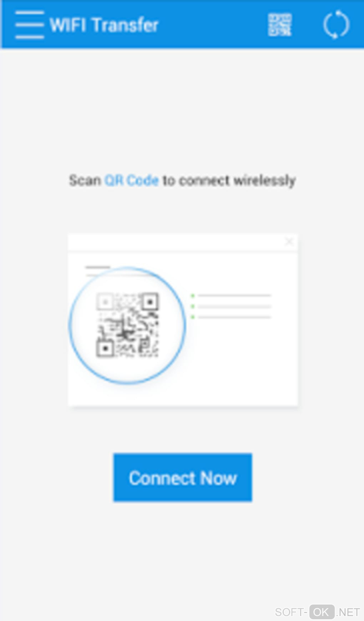Click the "to connect wirelessly" text
Image resolution: width=364 pixels, height=621 pixels.
pos(229,180)
